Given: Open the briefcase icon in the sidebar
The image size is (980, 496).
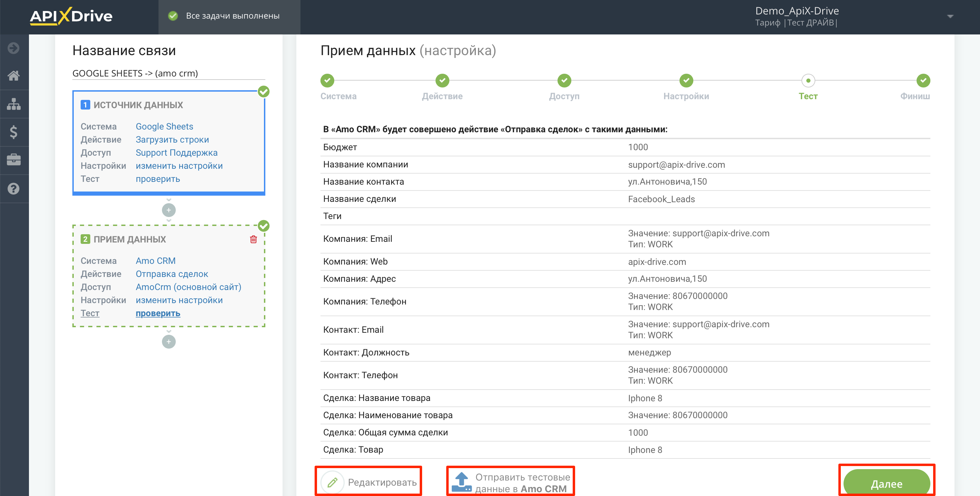Looking at the screenshot, I should tap(14, 160).
